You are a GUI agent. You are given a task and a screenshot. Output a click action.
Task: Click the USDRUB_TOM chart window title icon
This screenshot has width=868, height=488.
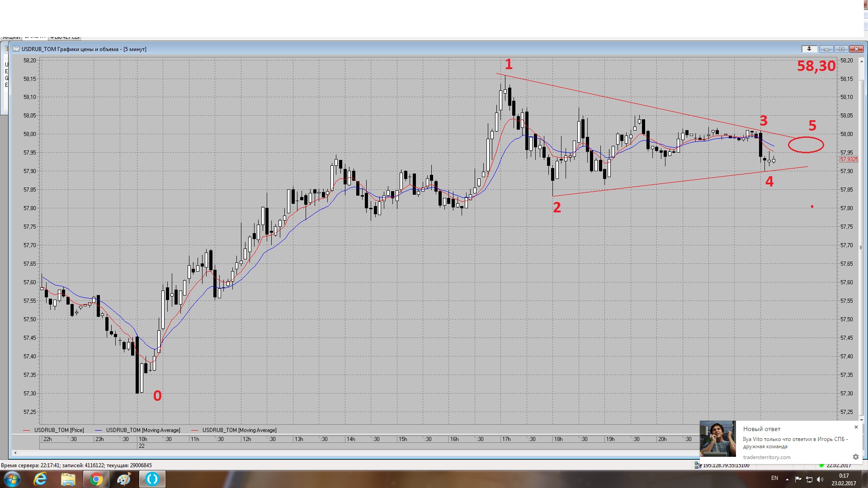16,49
